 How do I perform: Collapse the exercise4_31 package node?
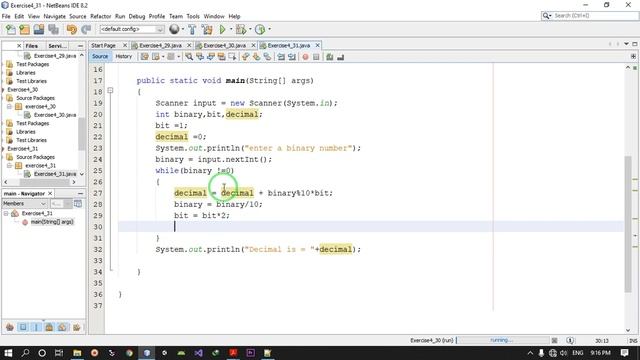click(9, 165)
